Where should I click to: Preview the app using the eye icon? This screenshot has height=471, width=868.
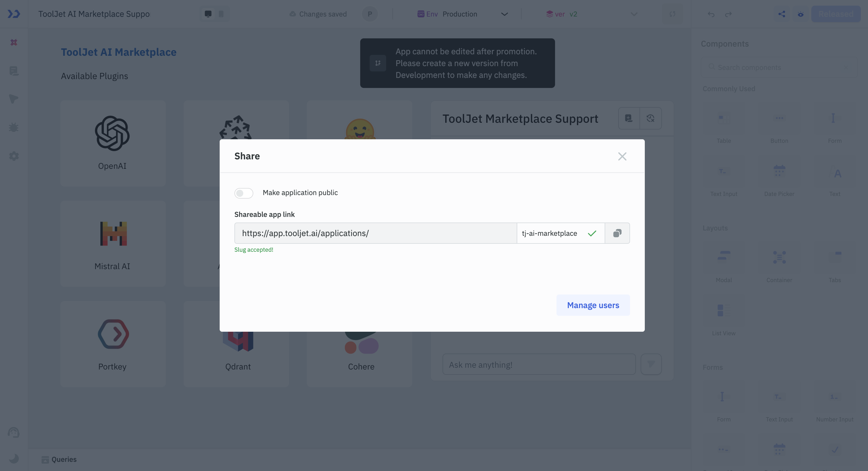(x=801, y=14)
